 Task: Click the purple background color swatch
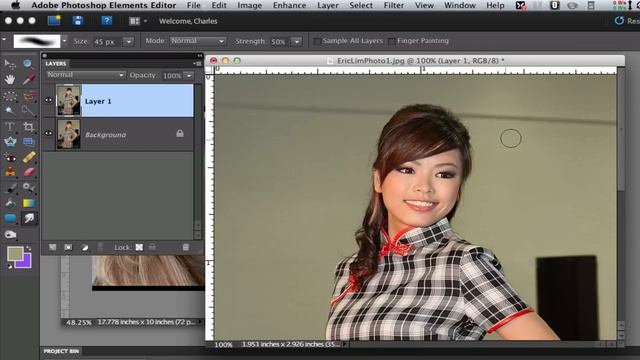(25, 262)
